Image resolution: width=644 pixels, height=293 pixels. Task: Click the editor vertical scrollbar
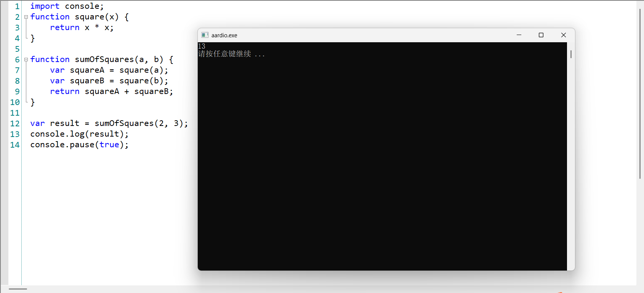coord(640,94)
